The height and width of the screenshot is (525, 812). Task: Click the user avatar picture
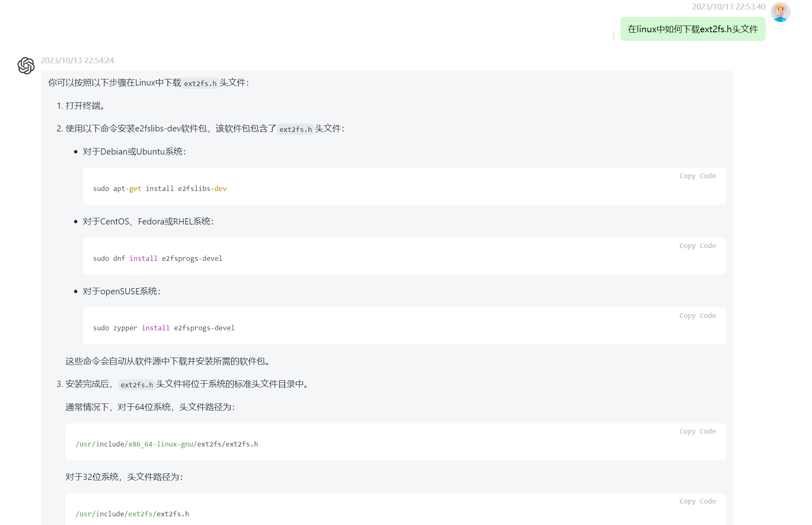780,12
